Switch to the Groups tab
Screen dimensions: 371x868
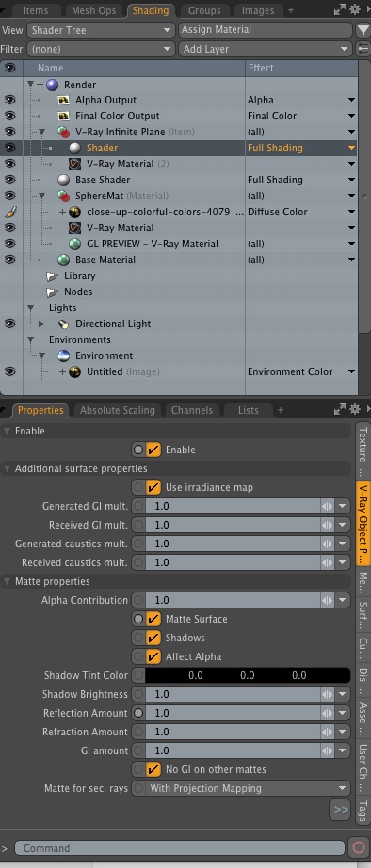[x=205, y=10]
